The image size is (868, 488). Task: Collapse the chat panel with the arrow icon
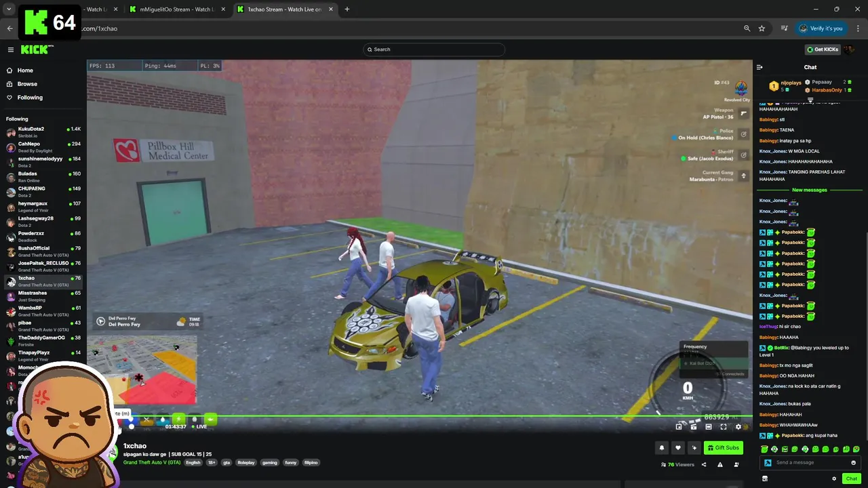click(x=759, y=67)
